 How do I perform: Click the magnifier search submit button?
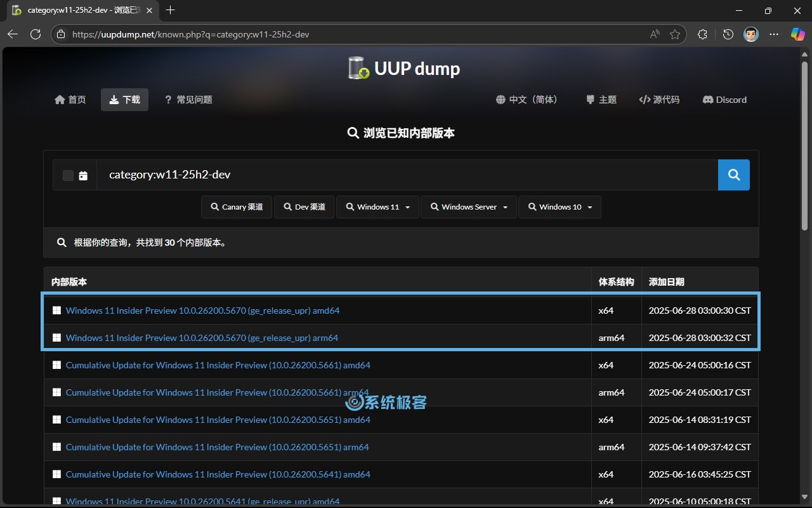click(734, 175)
